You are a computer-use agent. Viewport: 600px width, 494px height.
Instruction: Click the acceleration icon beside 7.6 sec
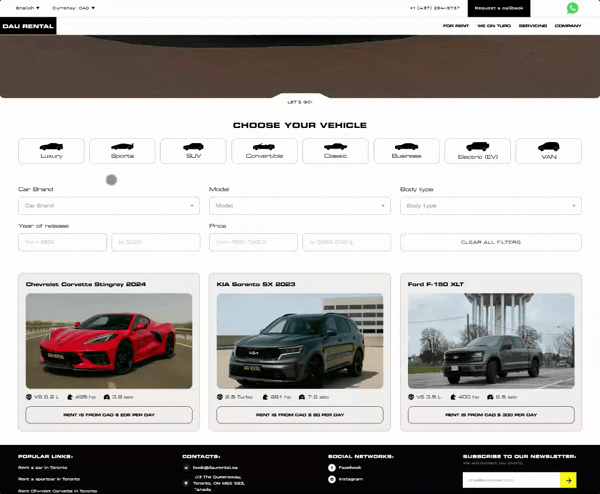point(302,397)
